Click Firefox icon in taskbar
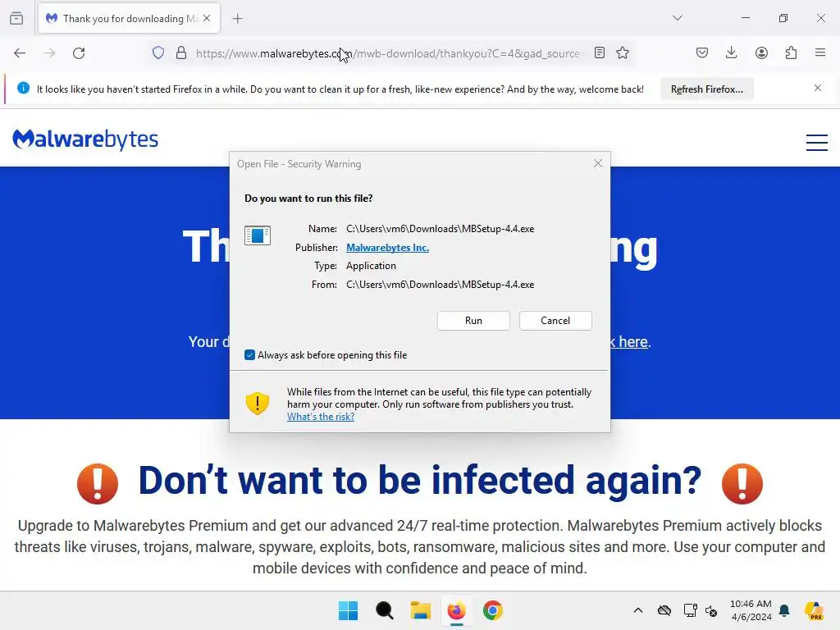Viewport: 840px width, 630px height. click(456, 610)
